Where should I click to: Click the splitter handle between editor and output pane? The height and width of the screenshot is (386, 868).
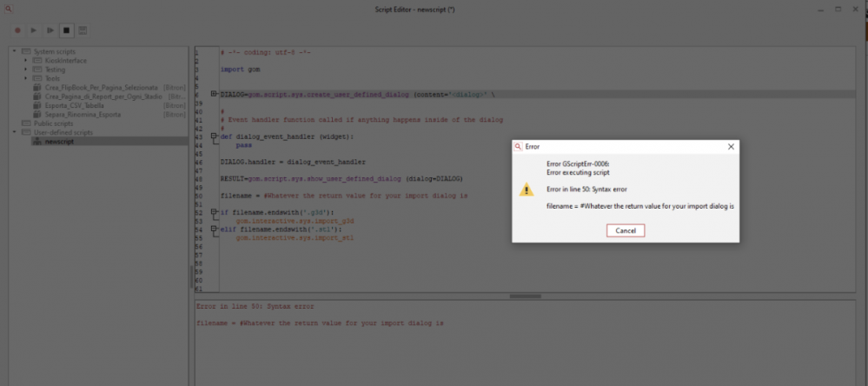click(x=525, y=296)
